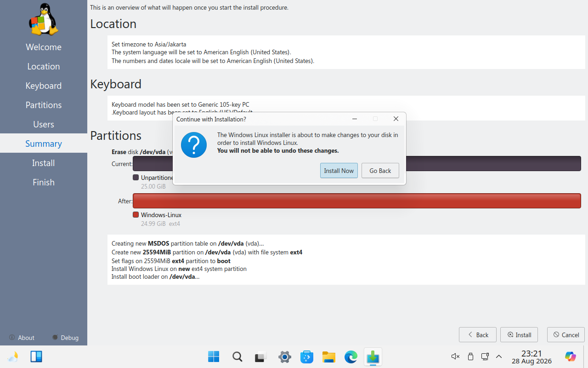Select the Welcome step in sidebar

[44, 47]
